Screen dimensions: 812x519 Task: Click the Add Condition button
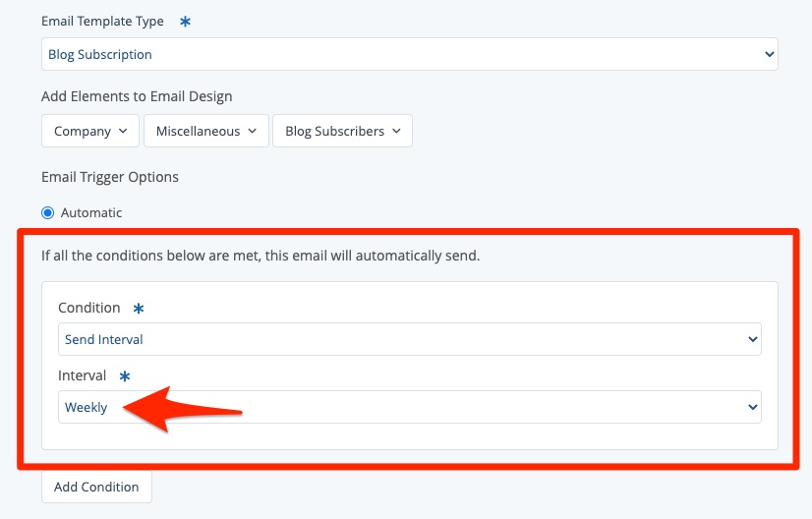tap(96, 488)
